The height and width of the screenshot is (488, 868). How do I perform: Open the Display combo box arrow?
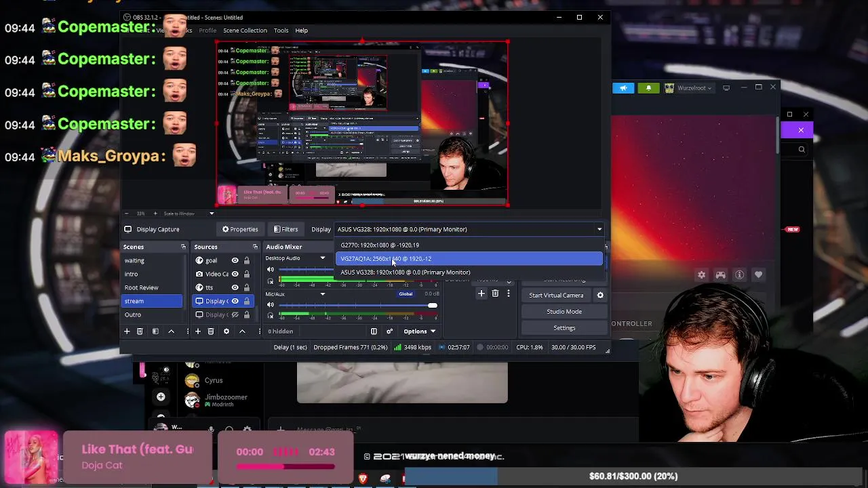coord(599,229)
